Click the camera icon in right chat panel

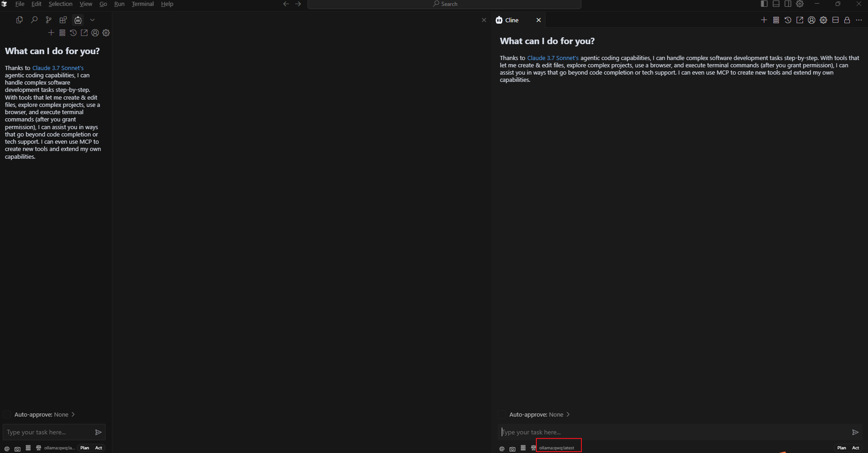(512, 448)
